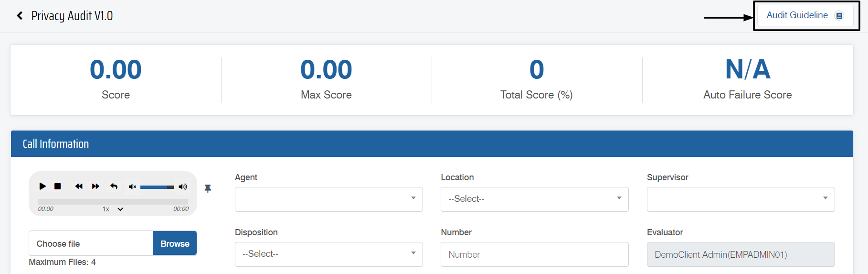
Task: Play the call recording
Action: 42,186
